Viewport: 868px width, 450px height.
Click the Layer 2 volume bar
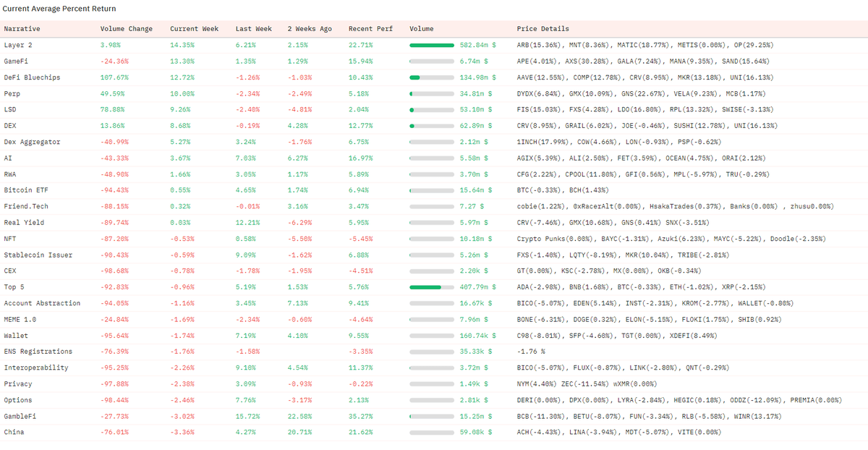(432, 46)
